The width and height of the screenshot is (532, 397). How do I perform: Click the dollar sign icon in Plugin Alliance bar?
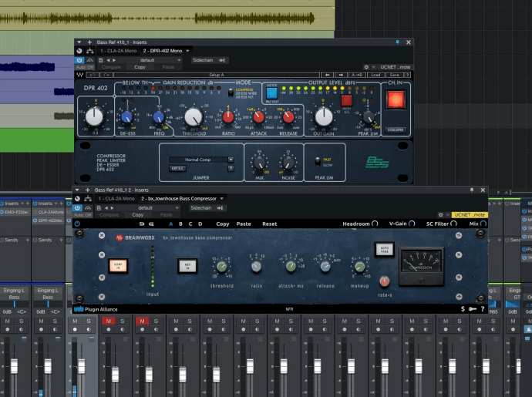coord(463,309)
